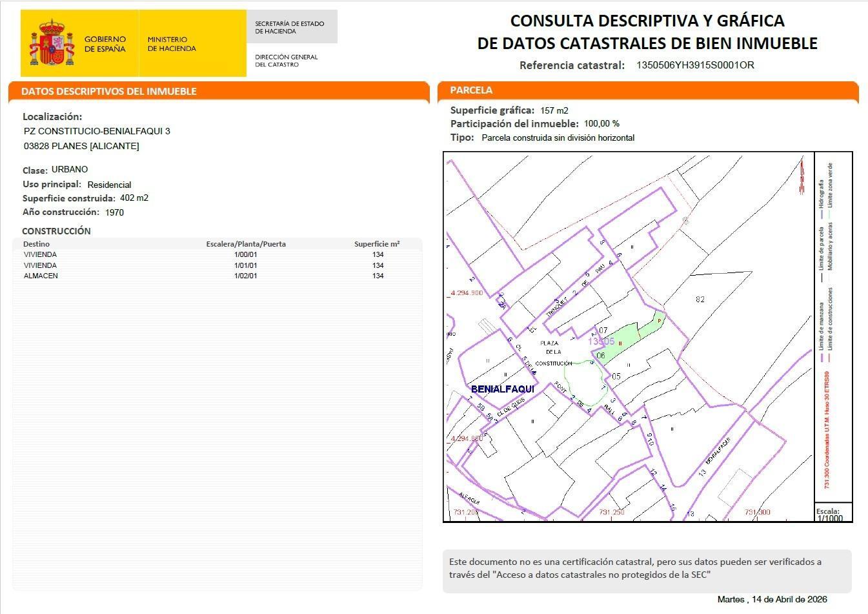Image resolution: width=868 pixels, height=614 pixels.
Task: Click the cadastral reference 1350506YH3915S0001OR
Action: coord(695,65)
